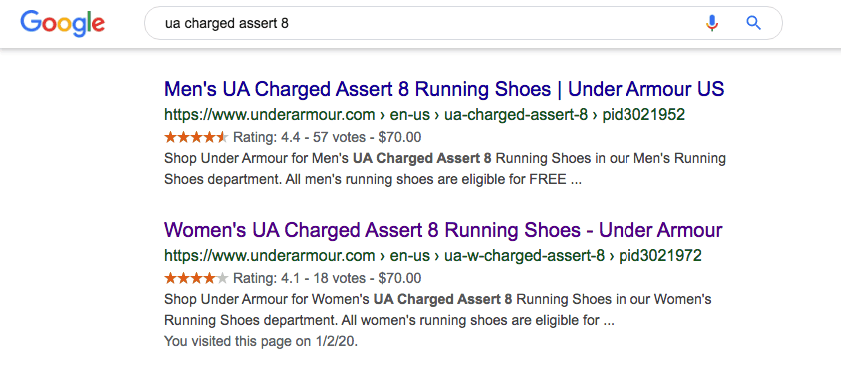This screenshot has width=841, height=373.
Task: Click the women's result description snippet
Action: [438, 310]
